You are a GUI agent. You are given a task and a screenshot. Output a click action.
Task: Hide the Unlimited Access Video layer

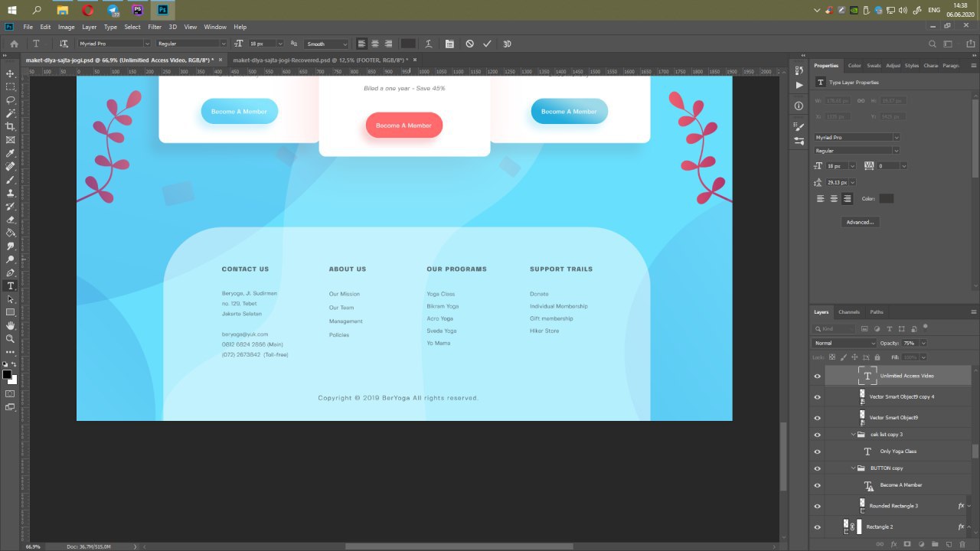pyautogui.click(x=817, y=376)
